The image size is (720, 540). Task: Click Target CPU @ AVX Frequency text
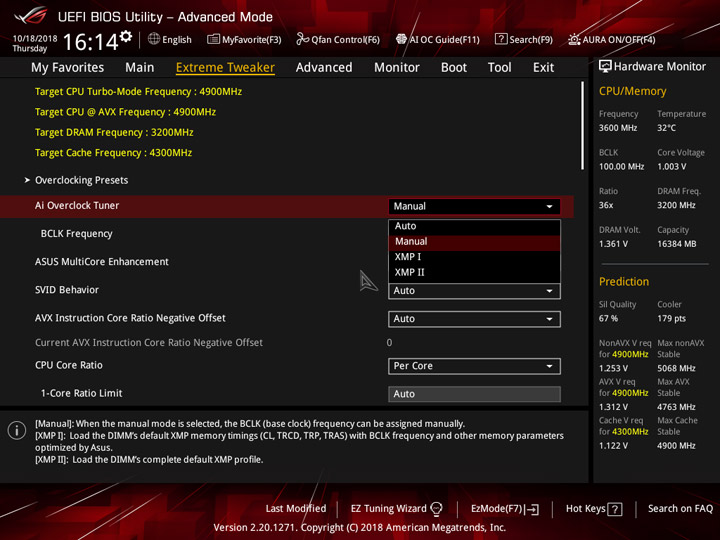point(125,112)
